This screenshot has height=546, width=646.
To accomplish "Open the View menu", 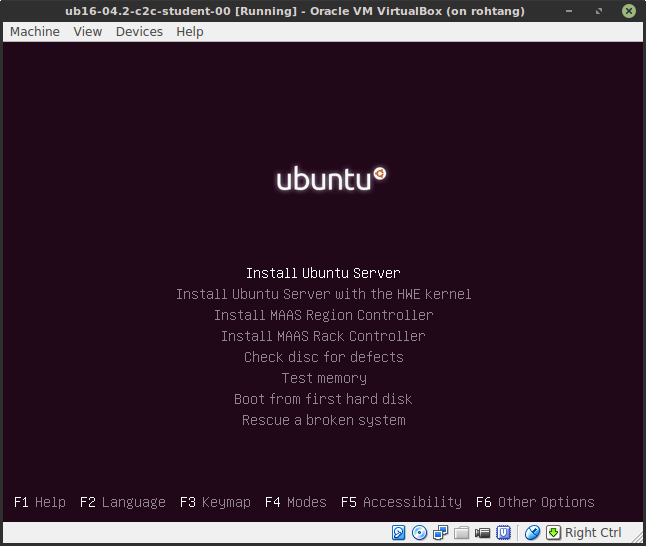I will (88, 32).
